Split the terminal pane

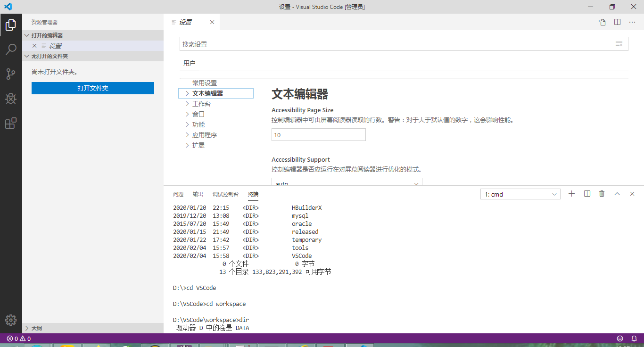tap(587, 194)
